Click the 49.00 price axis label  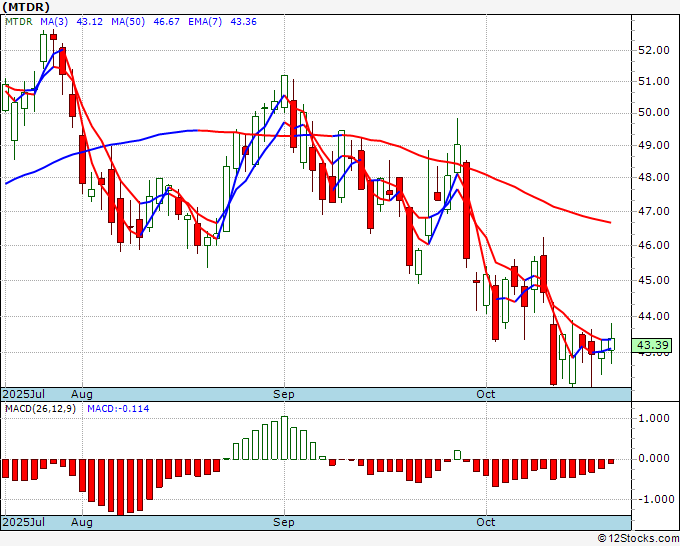pos(654,145)
